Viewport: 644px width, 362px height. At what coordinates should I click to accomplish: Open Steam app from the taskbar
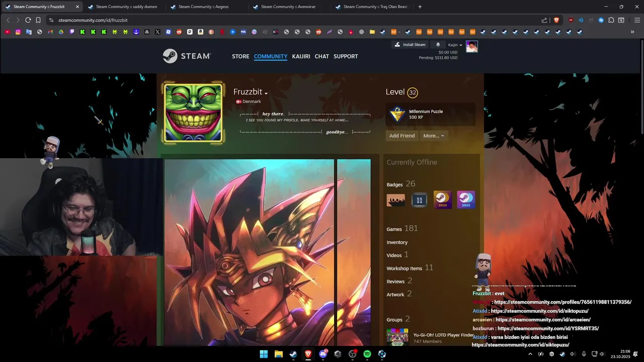click(293, 354)
